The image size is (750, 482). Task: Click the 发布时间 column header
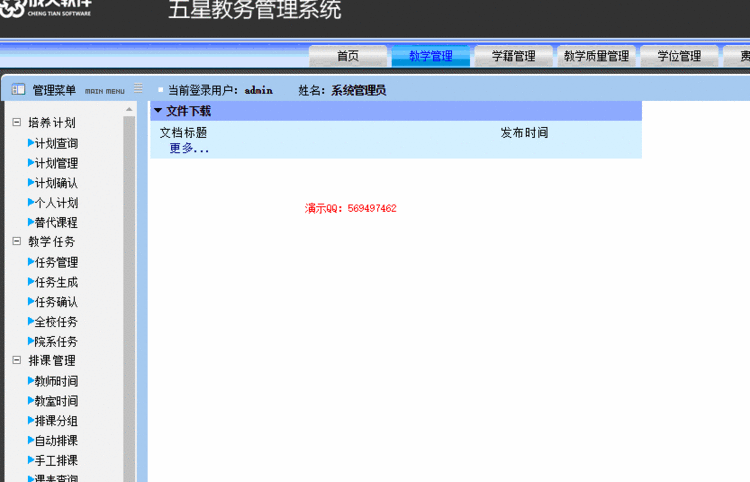pyautogui.click(x=524, y=132)
